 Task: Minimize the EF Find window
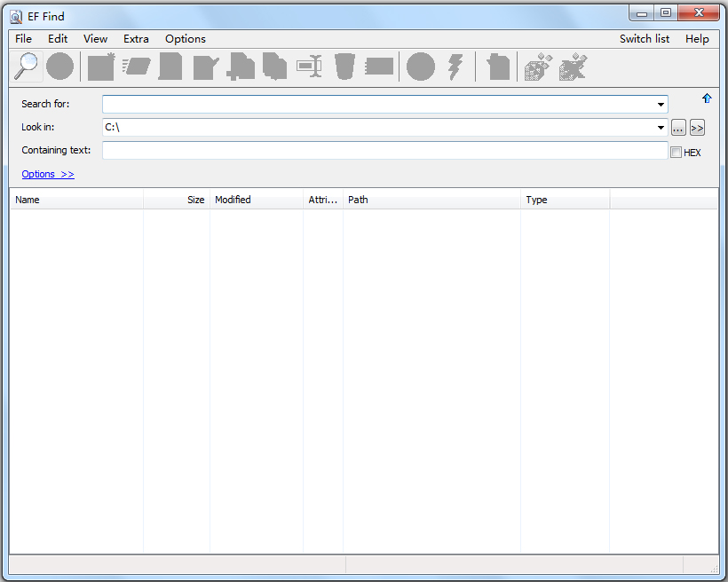click(642, 12)
